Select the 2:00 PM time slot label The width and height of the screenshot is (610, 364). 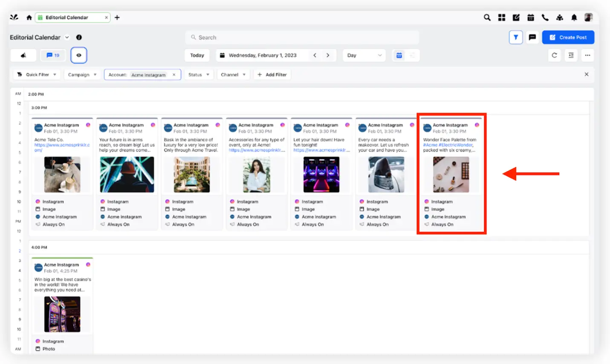click(x=36, y=94)
